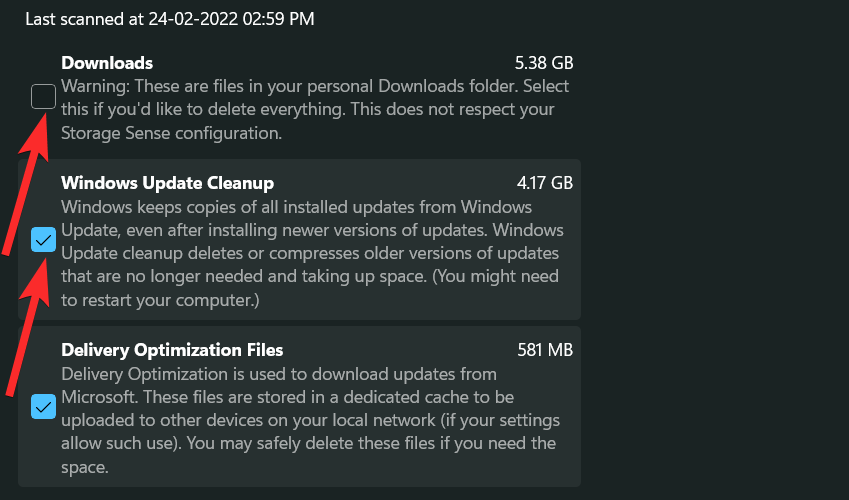Click the Windows Update Cleanup description paragraph
This screenshot has height=500, width=849.
(x=310, y=240)
